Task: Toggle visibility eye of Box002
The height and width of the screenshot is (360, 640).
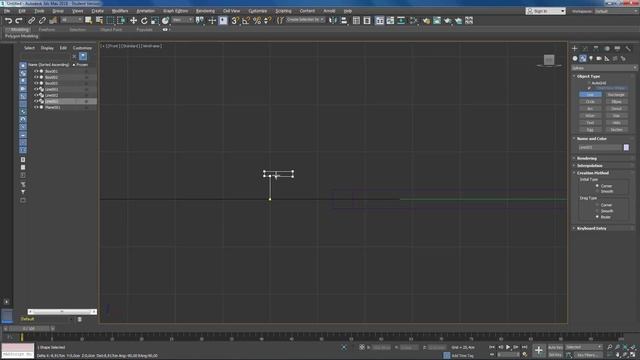Action: [x=36, y=77]
